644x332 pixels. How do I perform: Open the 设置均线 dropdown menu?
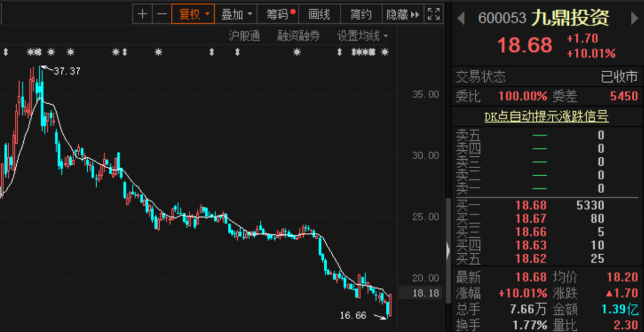pos(362,36)
